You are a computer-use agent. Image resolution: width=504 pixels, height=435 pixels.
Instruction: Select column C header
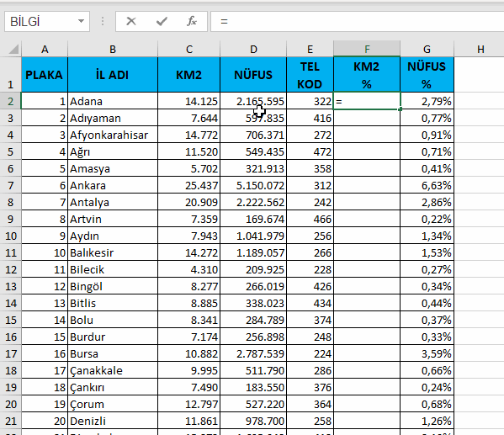pyautogui.click(x=189, y=49)
